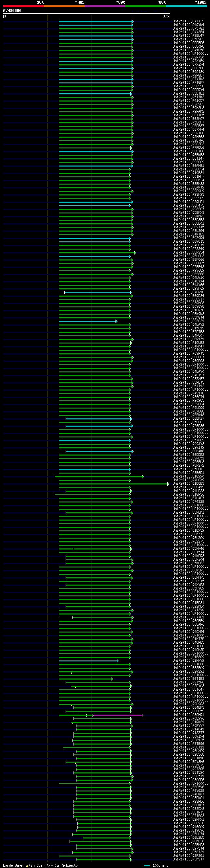Open hit UniRef100_Q7XY39
The height and width of the screenshot is (868, 210).
tap(188, 21)
